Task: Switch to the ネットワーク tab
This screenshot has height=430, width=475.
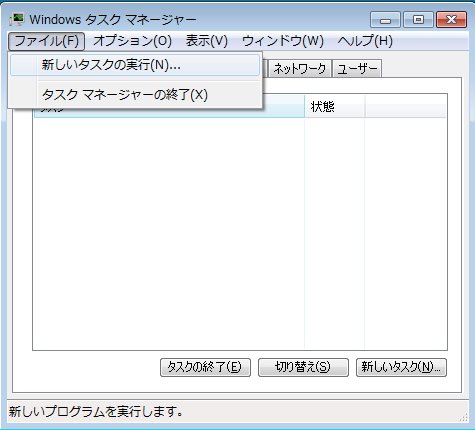Action: coord(300,69)
